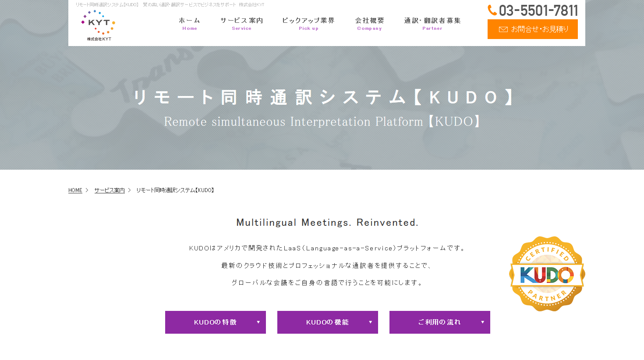Expand the KUDOの機能 arrow

pyautogui.click(x=370, y=322)
